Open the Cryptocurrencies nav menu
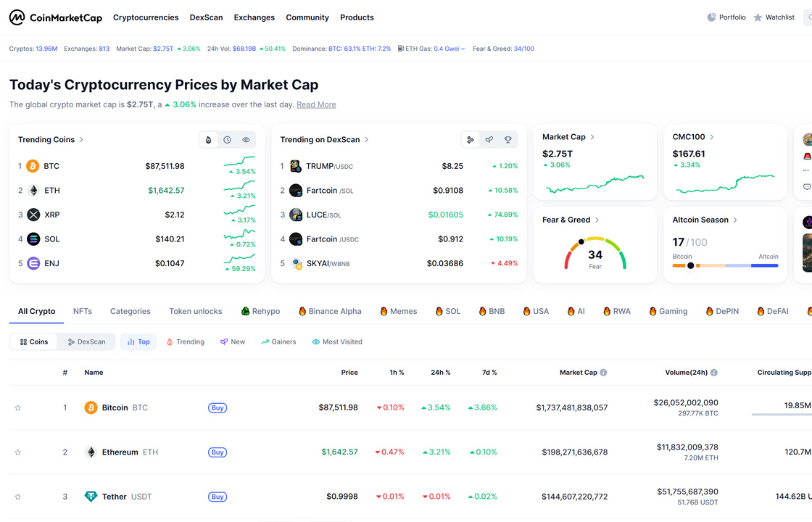This screenshot has height=522, width=812. pos(146,17)
